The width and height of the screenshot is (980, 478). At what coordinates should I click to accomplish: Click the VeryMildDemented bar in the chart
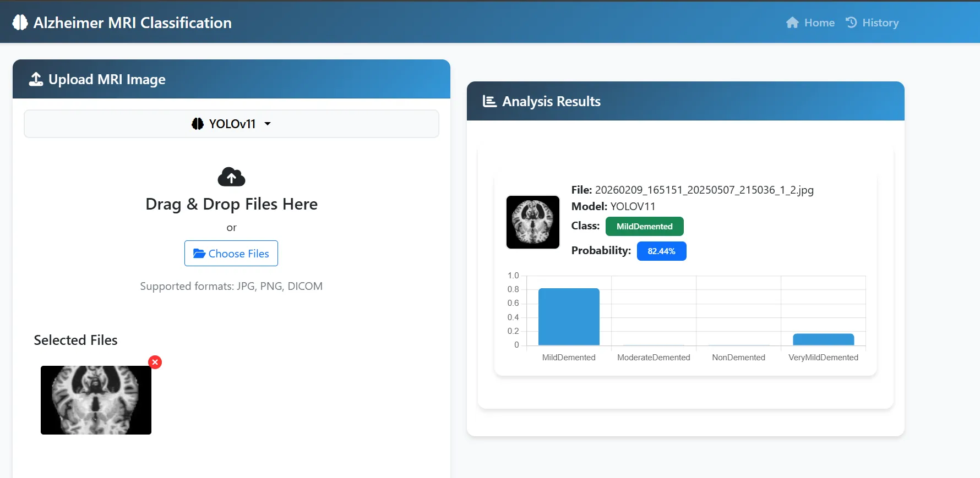823,339
